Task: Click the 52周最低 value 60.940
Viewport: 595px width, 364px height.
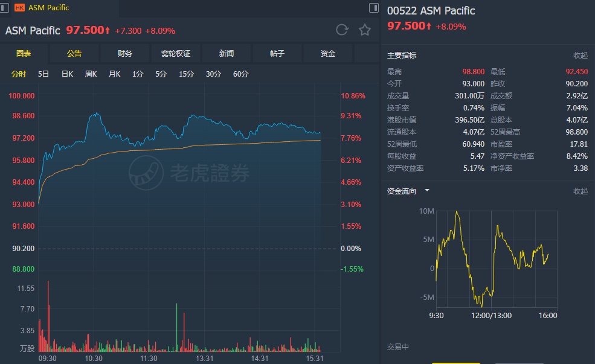Action: click(x=473, y=144)
